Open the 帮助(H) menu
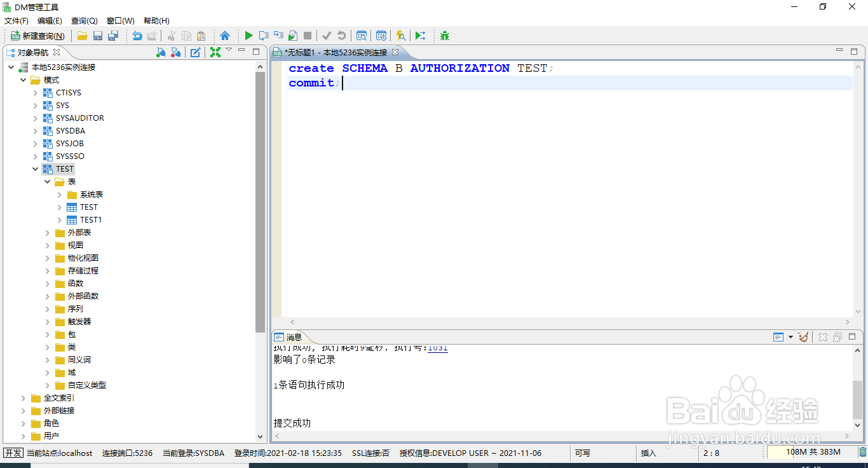The image size is (868, 468). (156, 21)
